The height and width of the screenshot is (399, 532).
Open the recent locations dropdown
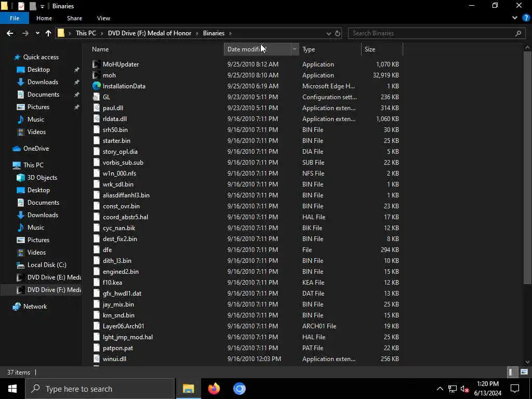[37, 33]
